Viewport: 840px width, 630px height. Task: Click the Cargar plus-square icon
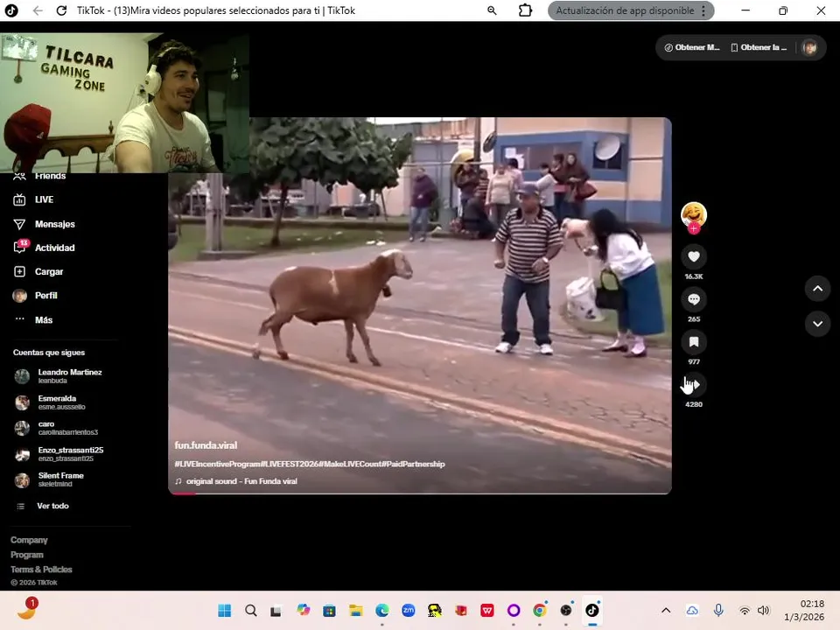tap(19, 271)
